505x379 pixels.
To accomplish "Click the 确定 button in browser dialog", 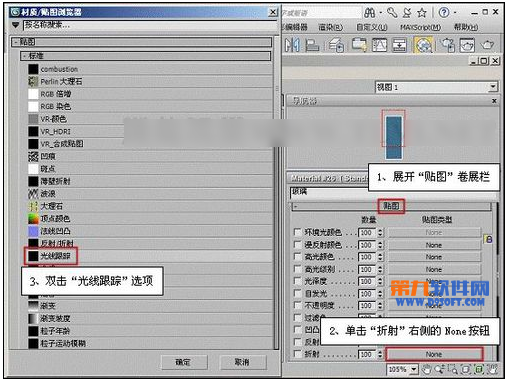I will (184, 362).
